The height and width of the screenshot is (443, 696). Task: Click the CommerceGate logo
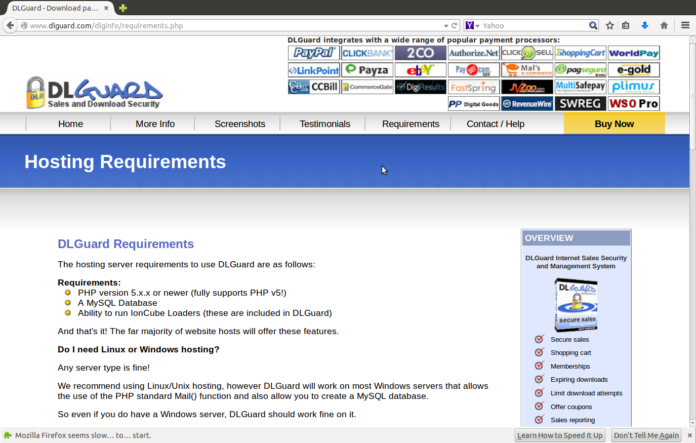(367, 87)
